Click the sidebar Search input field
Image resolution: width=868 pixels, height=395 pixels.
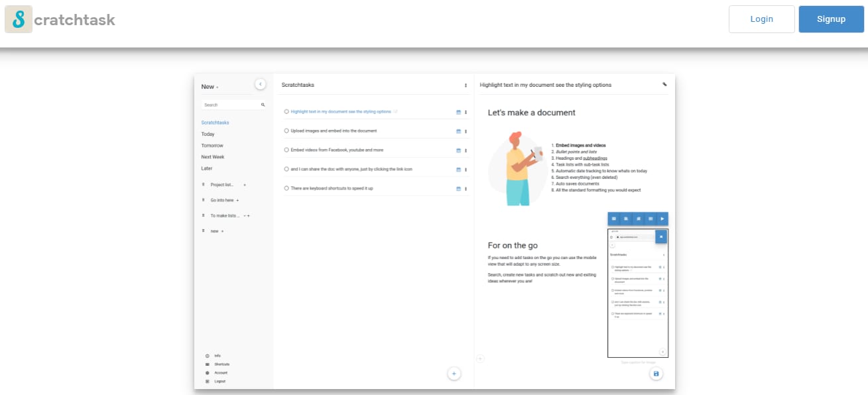point(234,105)
